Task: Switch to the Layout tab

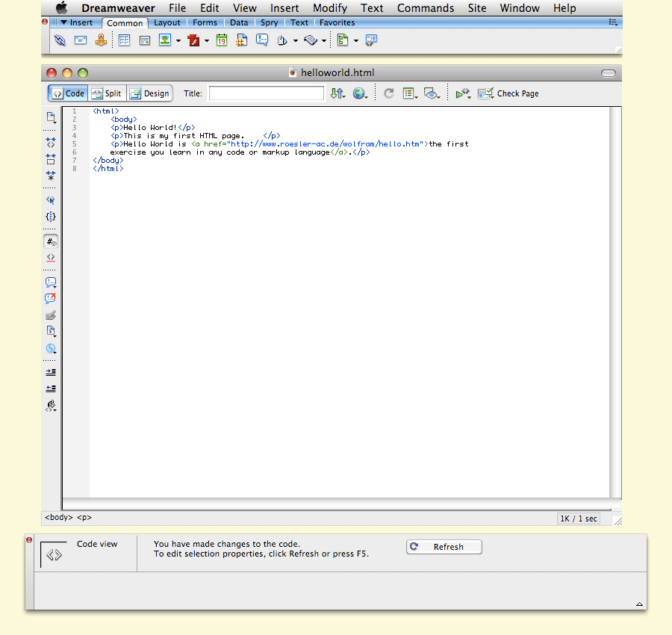Action: click(x=167, y=22)
